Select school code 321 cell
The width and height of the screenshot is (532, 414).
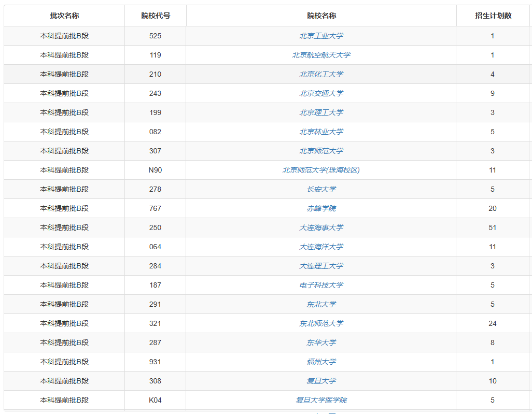(156, 323)
